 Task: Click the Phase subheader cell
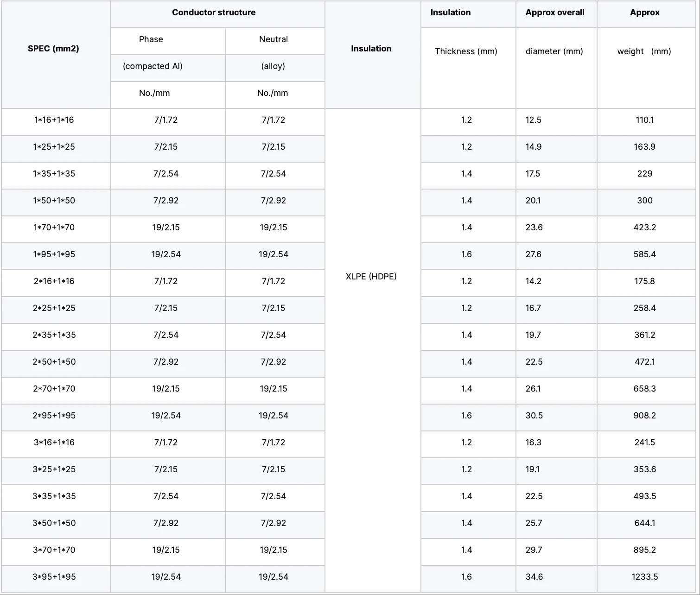(x=151, y=39)
